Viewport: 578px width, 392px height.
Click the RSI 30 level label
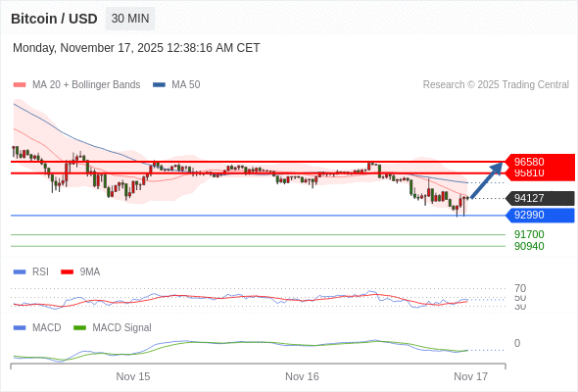(x=520, y=307)
